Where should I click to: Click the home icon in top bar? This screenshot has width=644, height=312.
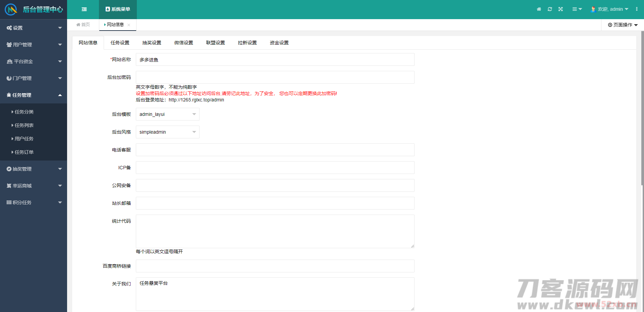coord(539,9)
